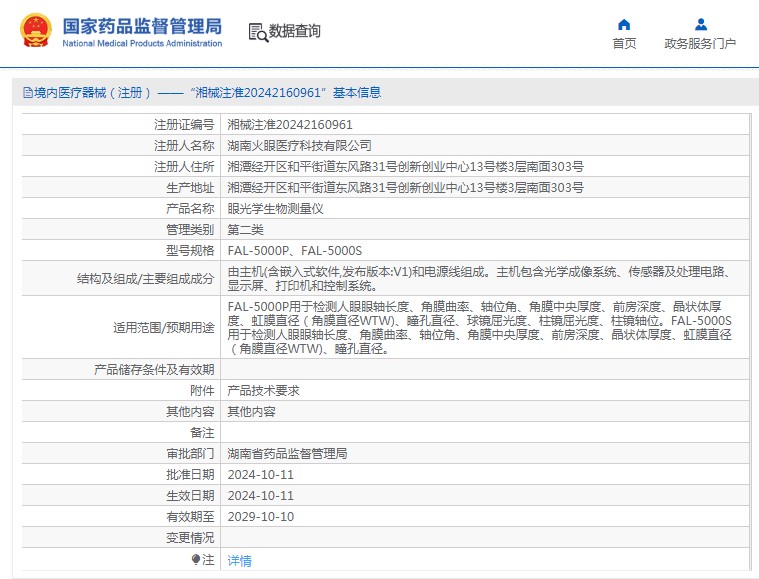This screenshot has height=579, width=759.
Task: Click the 政务服务门户 person icon
Action: [x=700, y=25]
